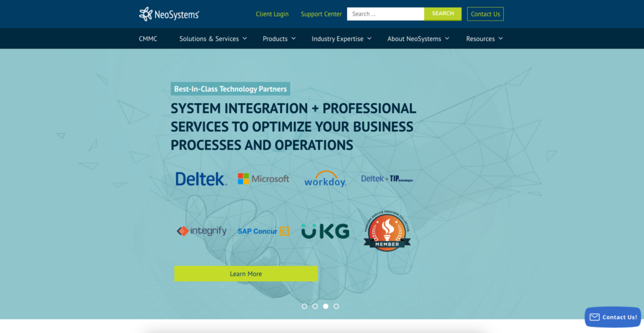Image resolution: width=644 pixels, height=333 pixels.
Task: Open the Client Login link
Action: [273, 14]
